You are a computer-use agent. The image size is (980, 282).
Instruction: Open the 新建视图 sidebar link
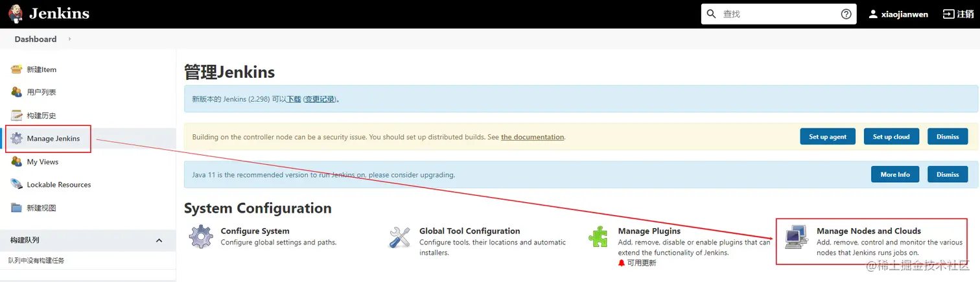click(x=41, y=208)
